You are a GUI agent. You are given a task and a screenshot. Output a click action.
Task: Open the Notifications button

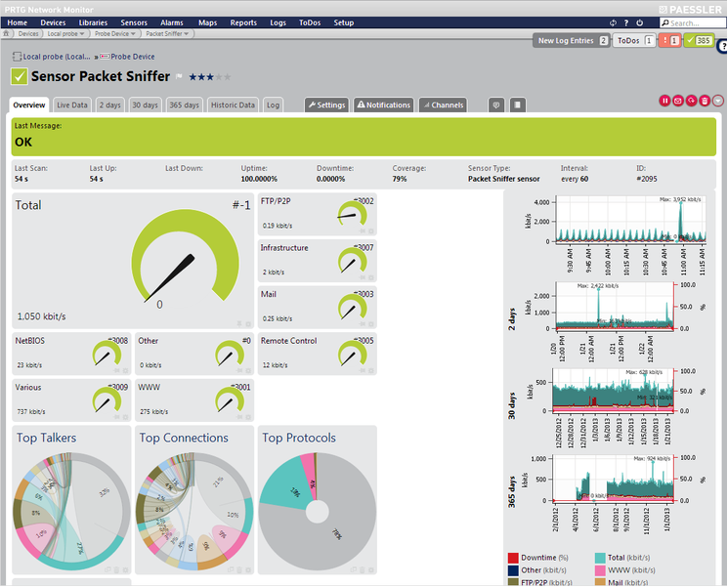click(x=383, y=105)
